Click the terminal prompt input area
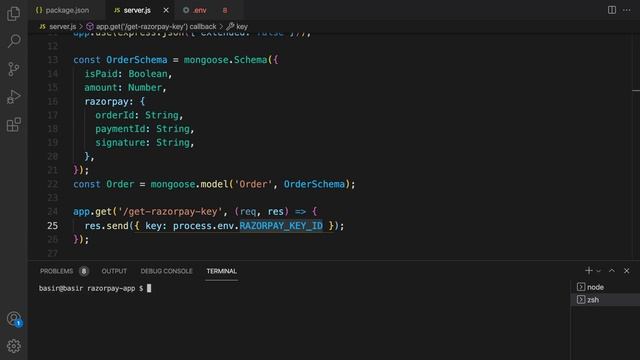 pyautogui.click(x=149, y=288)
